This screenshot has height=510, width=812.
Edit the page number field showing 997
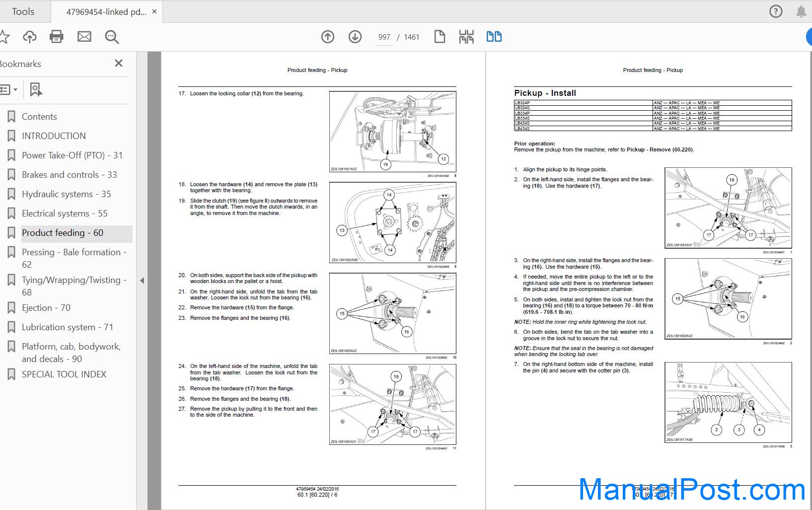tap(384, 37)
